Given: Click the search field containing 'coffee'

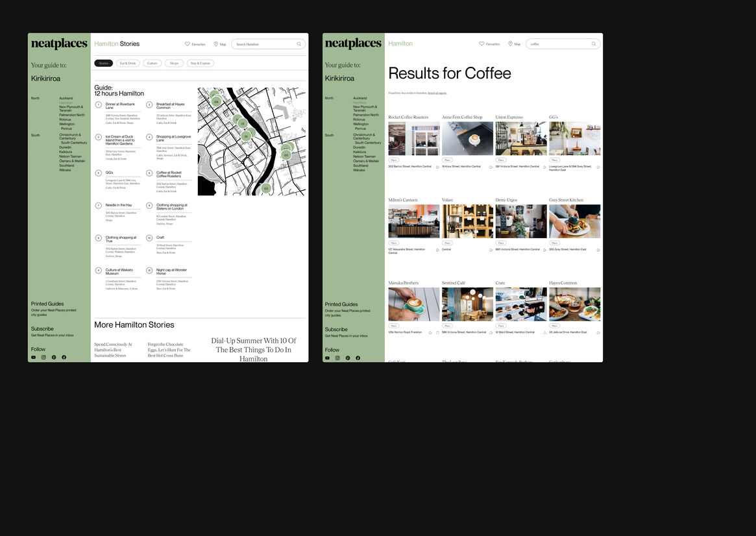Looking at the screenshot, I should 558,44.
